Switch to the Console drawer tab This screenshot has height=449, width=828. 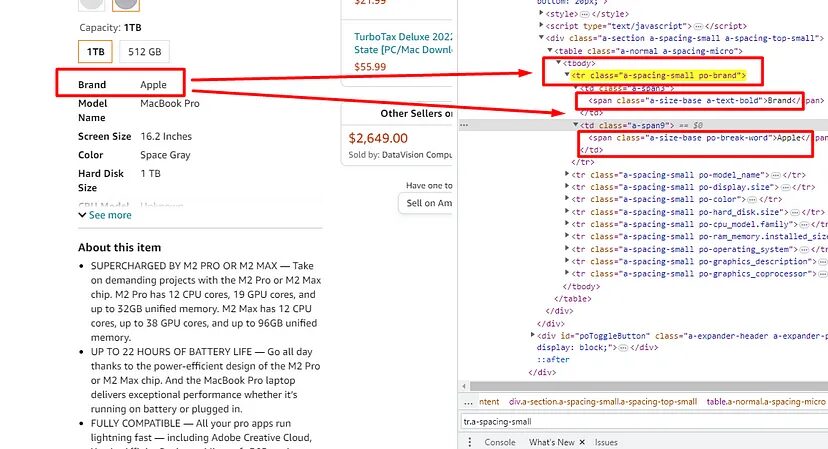point(500,442)
